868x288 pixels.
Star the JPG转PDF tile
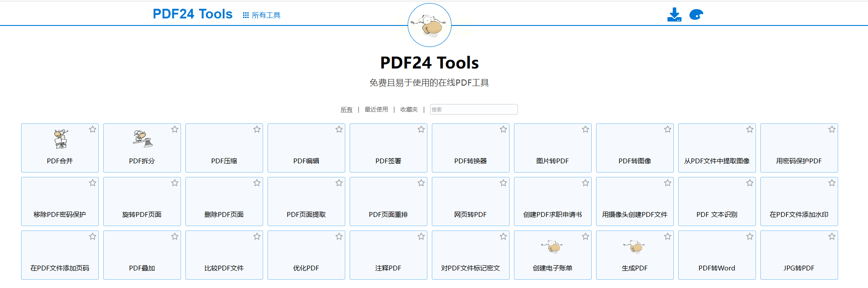(832, 237)
